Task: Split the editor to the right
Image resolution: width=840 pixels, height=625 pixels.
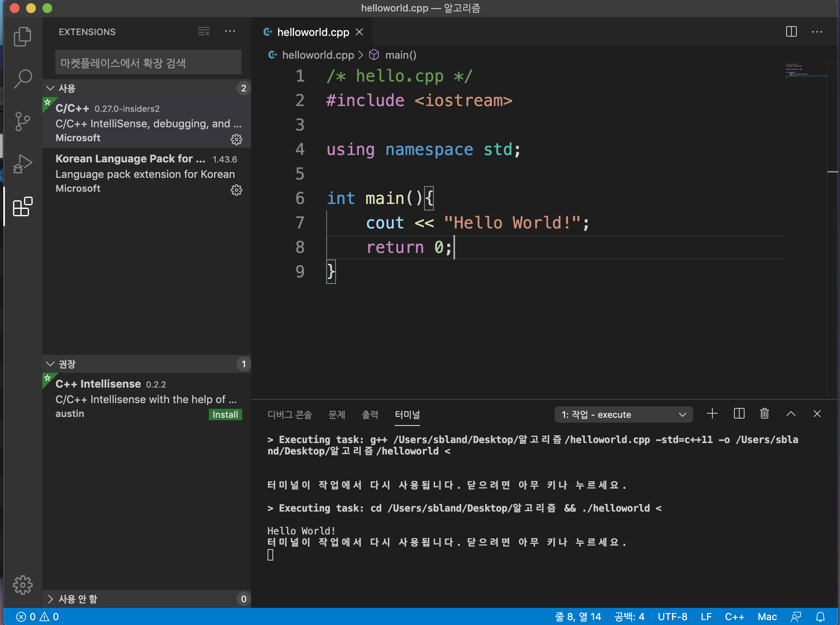Action: tap(791, 32)
